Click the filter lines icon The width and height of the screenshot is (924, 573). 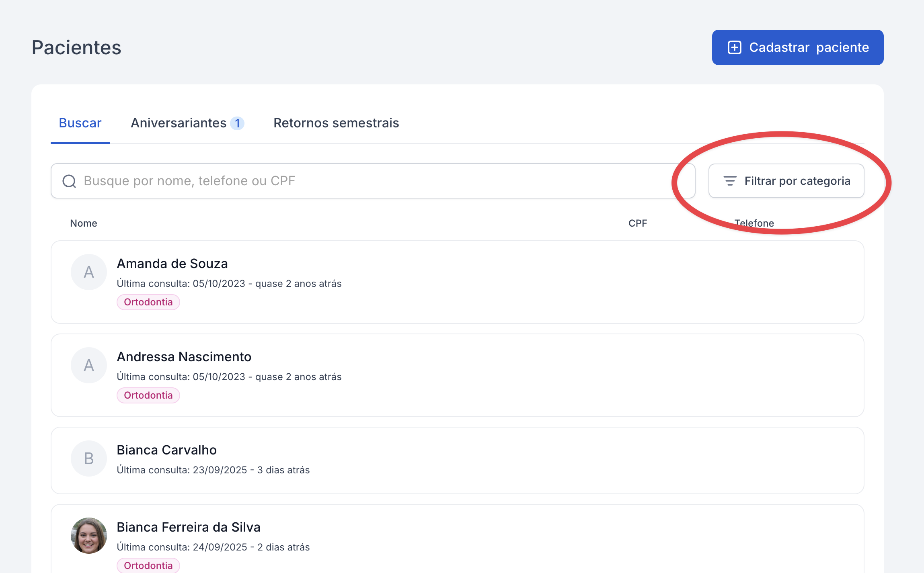click(x=730, y=181)
